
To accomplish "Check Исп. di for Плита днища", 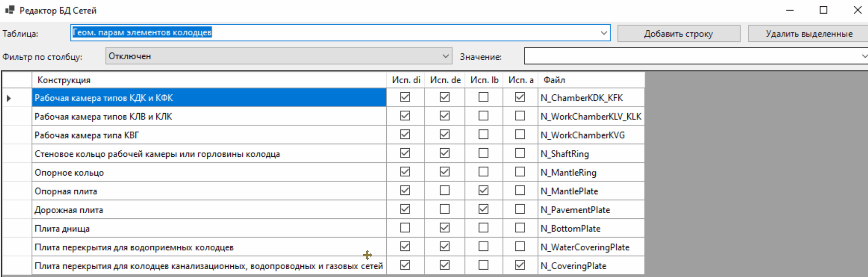I will point(405,228).
